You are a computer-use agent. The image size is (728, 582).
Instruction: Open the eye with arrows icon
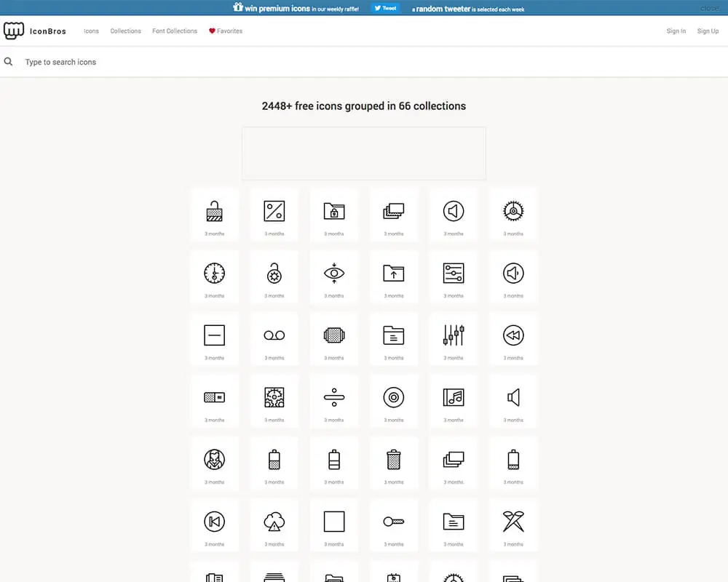334,273
